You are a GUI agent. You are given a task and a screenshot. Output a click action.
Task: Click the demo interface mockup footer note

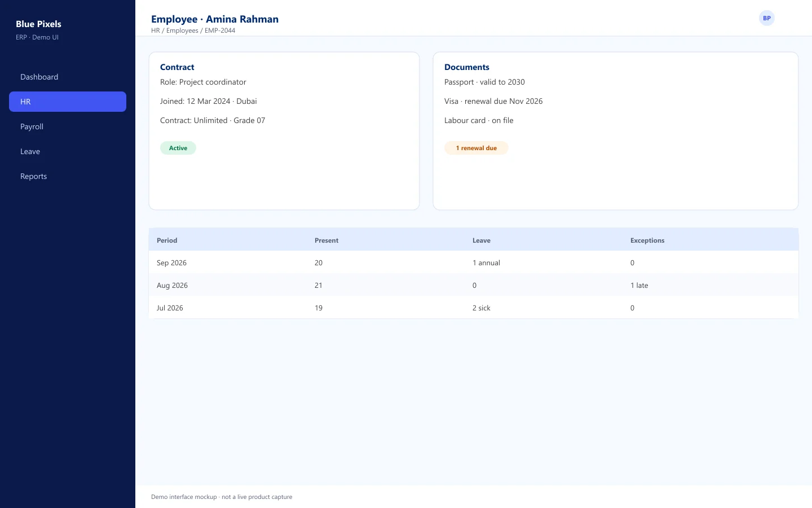tap(222, 497)
